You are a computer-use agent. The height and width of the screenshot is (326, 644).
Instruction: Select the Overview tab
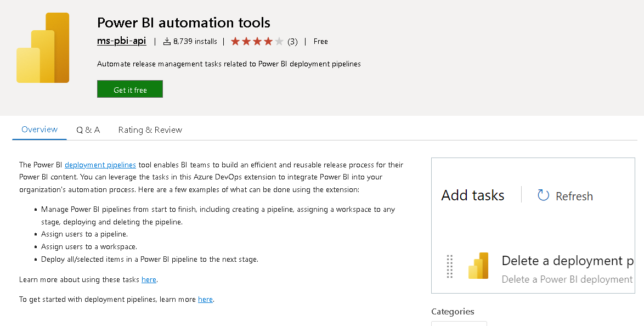[39, 130]
